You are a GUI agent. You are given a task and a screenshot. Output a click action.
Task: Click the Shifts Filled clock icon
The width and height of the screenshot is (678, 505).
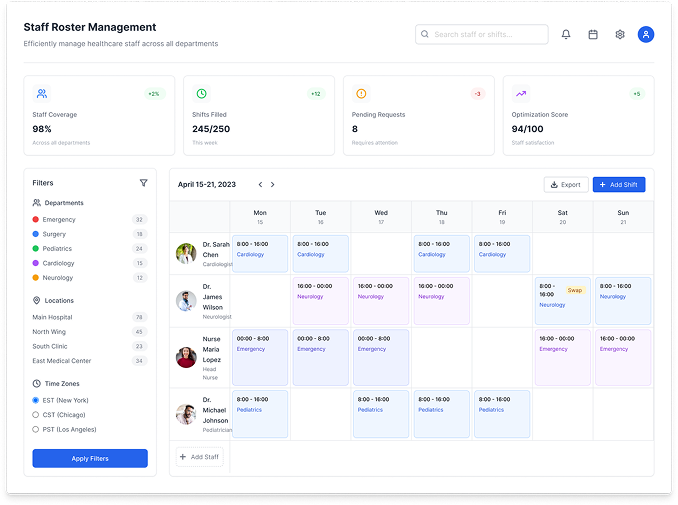(x=201, y=94)
